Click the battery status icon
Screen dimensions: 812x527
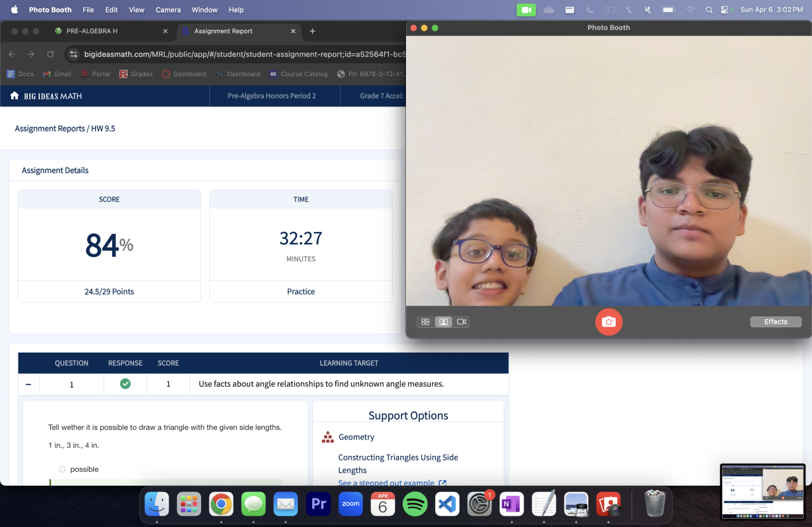(x=669, y=10)
